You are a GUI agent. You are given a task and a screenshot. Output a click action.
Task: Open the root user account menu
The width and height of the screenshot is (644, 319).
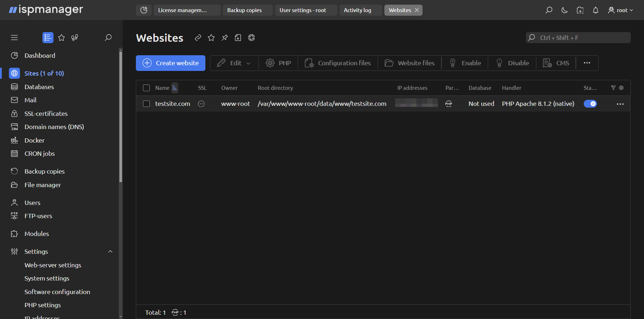tap(620, 10)
